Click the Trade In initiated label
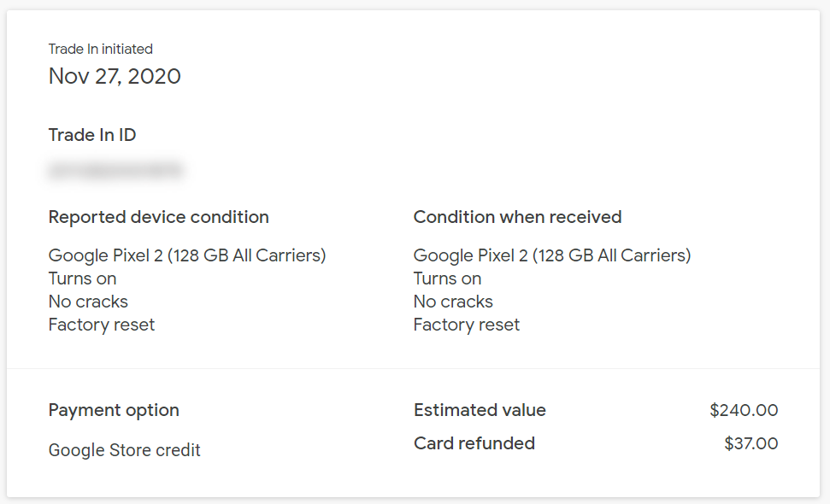830x504 pixels. [101, 50]
